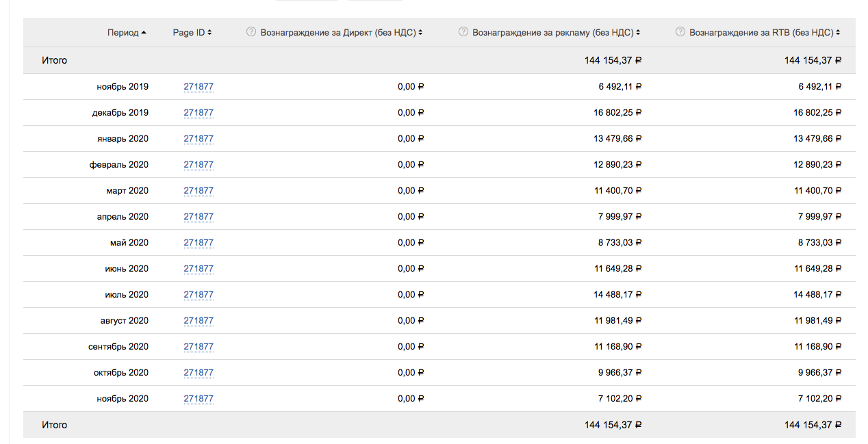Open Page ID link in февраль 2020 row
Image resolution: width=868 pixels, height=444 pixels.
[x=199, y=165]
